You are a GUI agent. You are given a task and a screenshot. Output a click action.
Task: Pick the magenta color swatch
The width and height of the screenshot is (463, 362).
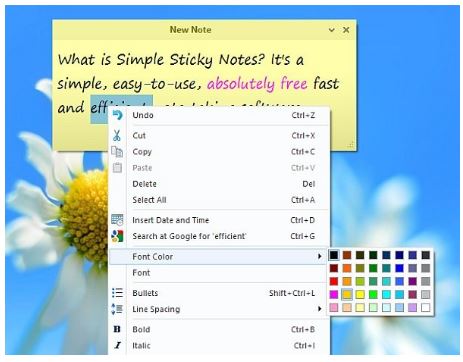click(334, 294)
